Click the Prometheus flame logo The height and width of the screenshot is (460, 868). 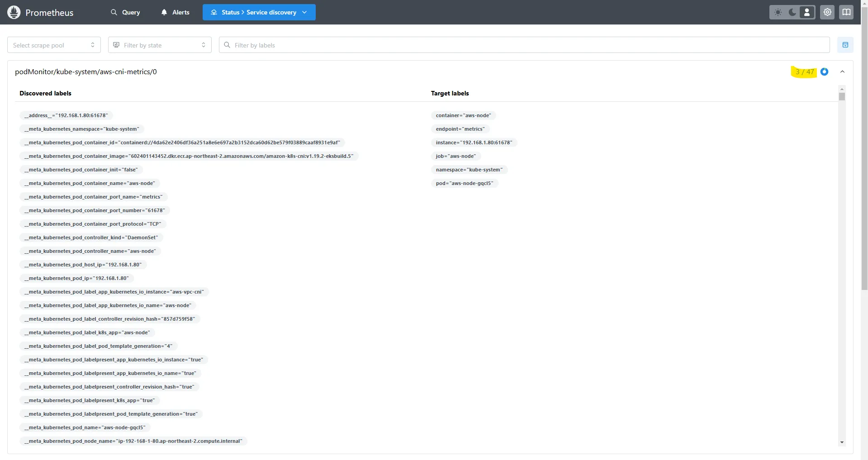[x=14, y=12]
